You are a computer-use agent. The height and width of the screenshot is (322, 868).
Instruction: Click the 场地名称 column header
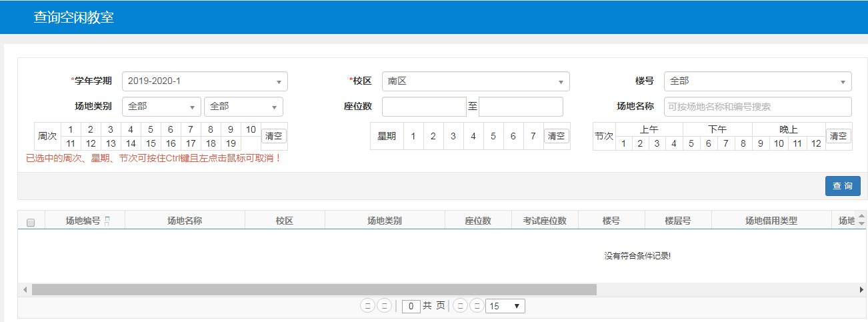coord(185,221)
